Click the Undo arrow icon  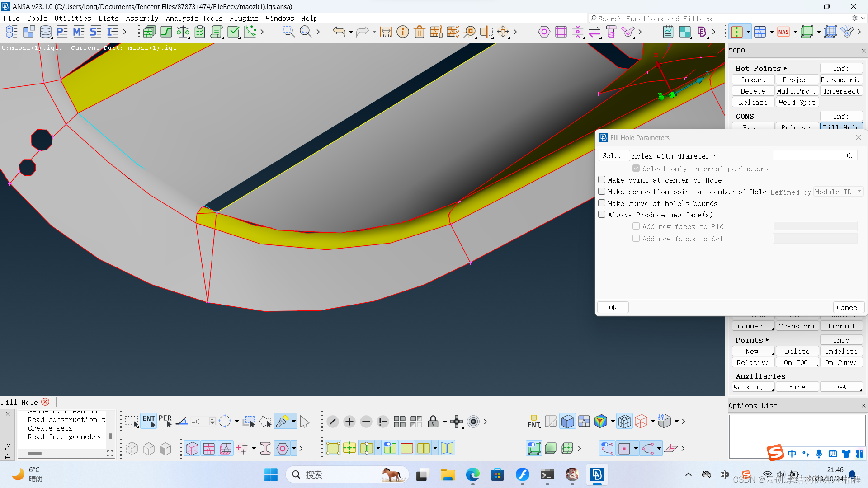(339, 32)
